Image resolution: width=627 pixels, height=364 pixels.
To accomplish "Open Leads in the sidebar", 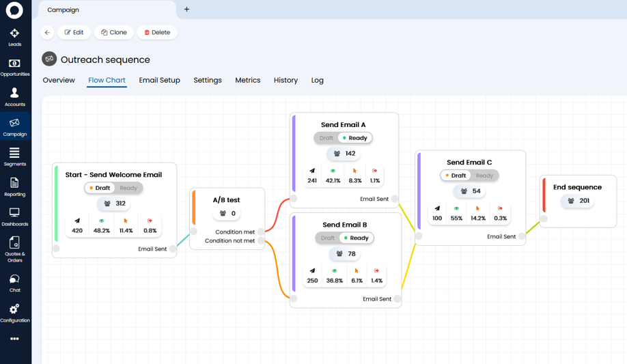I will 14,37.
